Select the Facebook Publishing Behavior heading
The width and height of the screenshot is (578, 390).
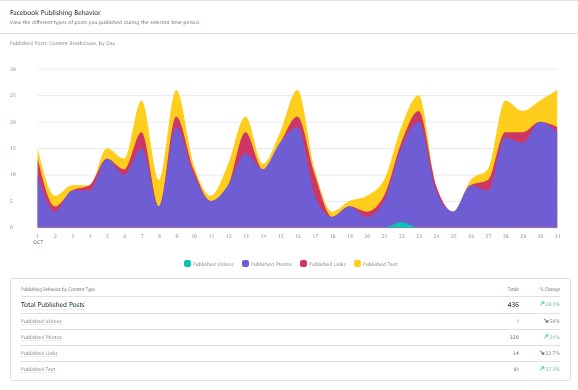55,13
